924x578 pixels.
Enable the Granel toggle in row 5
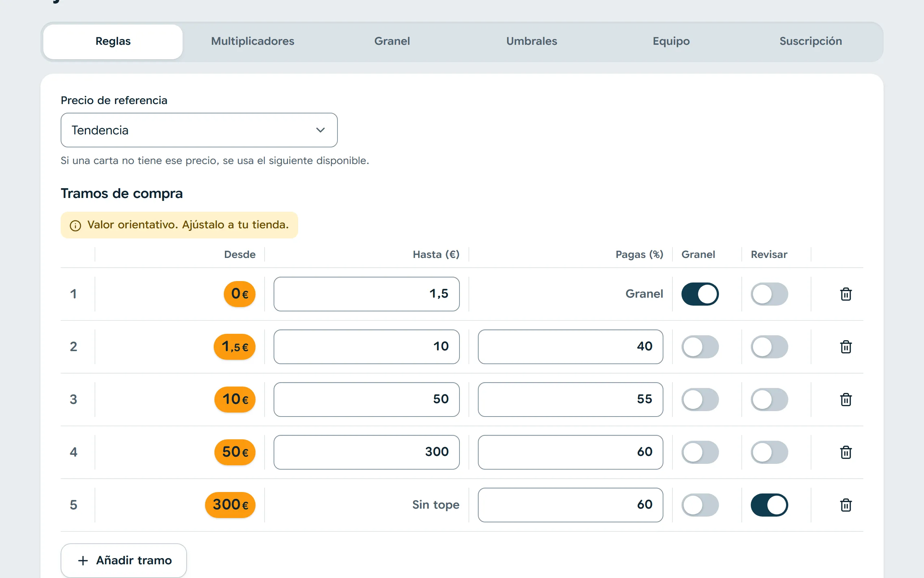pyautogui.click(x=700, y=505)
